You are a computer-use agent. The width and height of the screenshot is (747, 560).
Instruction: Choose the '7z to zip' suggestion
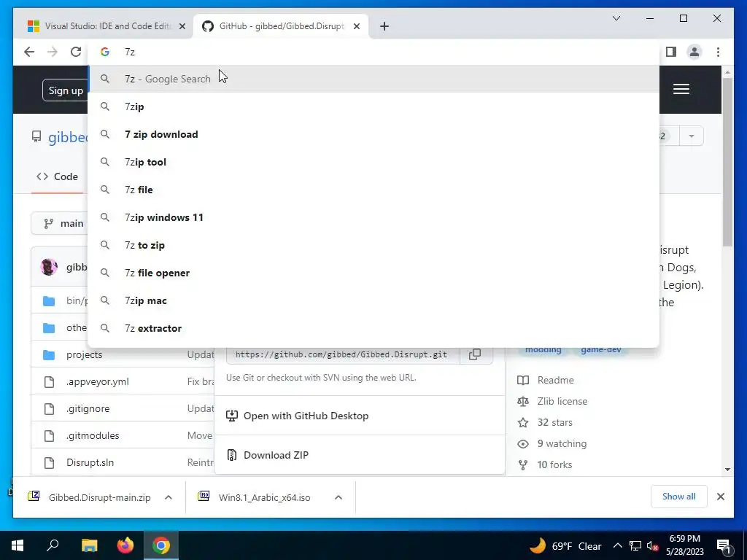373,245
